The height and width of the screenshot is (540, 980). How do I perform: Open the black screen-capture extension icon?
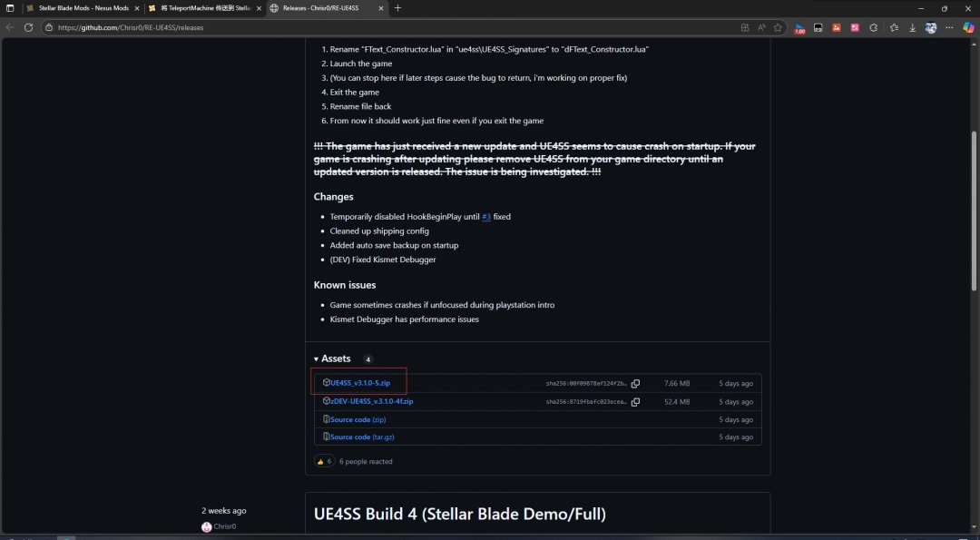pyautogui.click(x=818, y=27)
